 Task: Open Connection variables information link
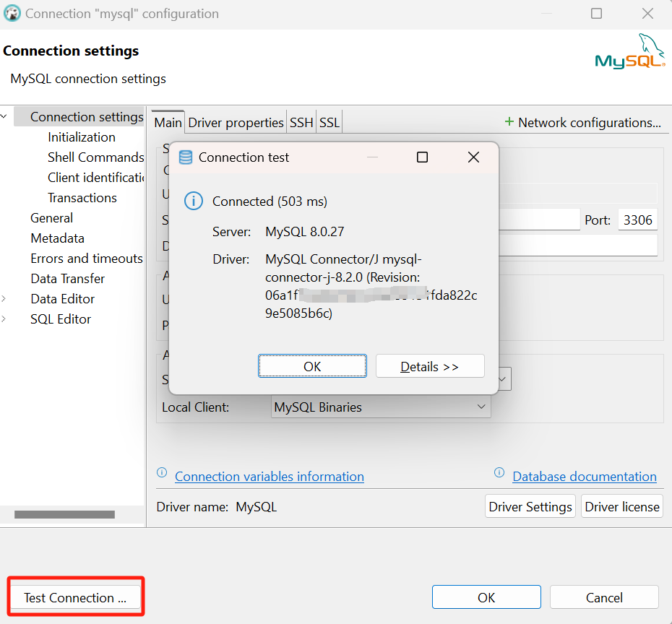point(270,476)
